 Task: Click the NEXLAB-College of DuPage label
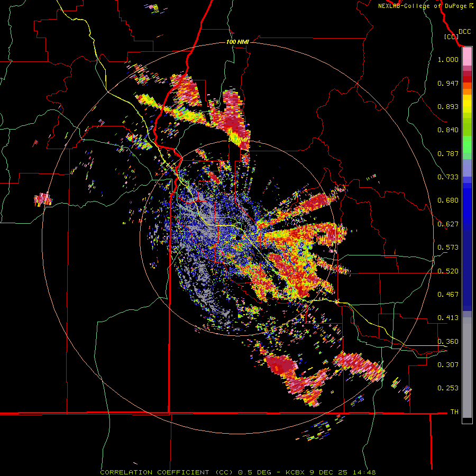pyautogui.click(x=425, y=6)
